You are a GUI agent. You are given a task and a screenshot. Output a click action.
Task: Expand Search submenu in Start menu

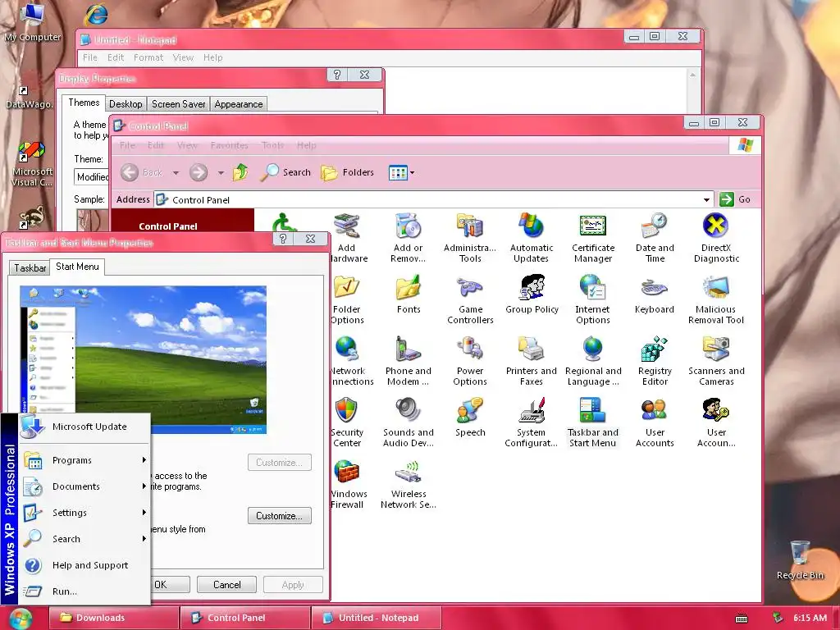coord(84,539)
